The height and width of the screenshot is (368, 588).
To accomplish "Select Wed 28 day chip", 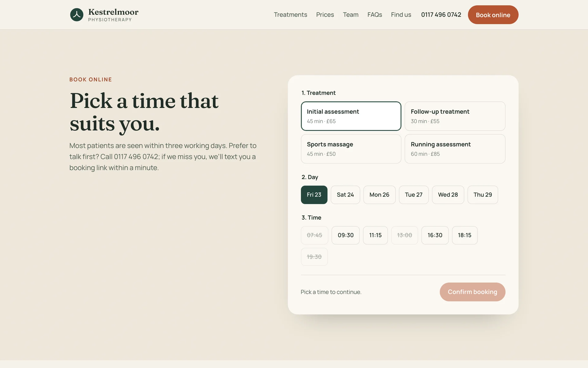I will (x=448, y=195).
